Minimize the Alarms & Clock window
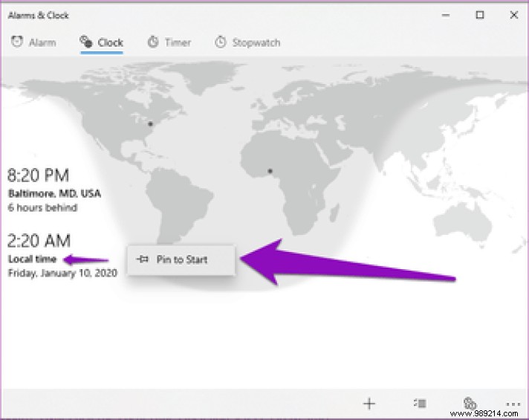529x420 pixels. [446, 15]
